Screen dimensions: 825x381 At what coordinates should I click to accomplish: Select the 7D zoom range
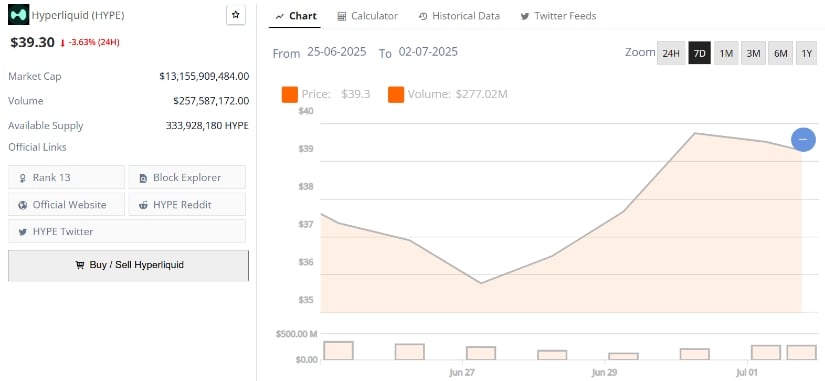point(699,53)
